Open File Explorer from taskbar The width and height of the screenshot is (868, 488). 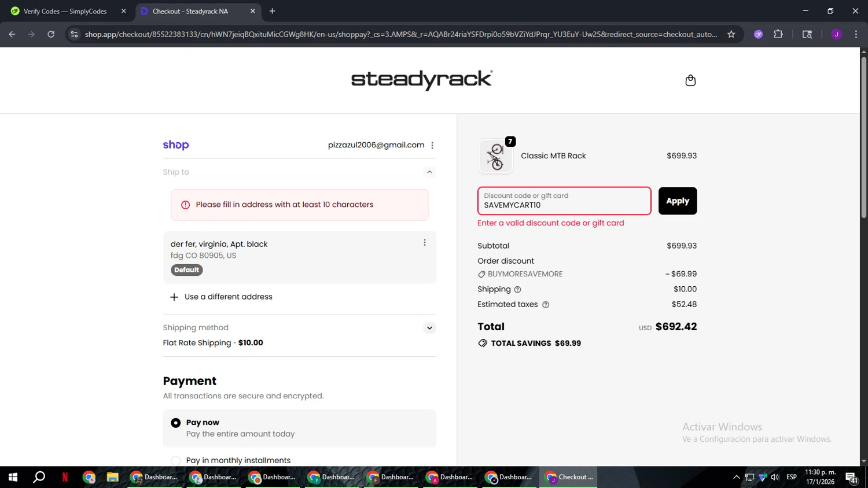(x=112, y=477)
